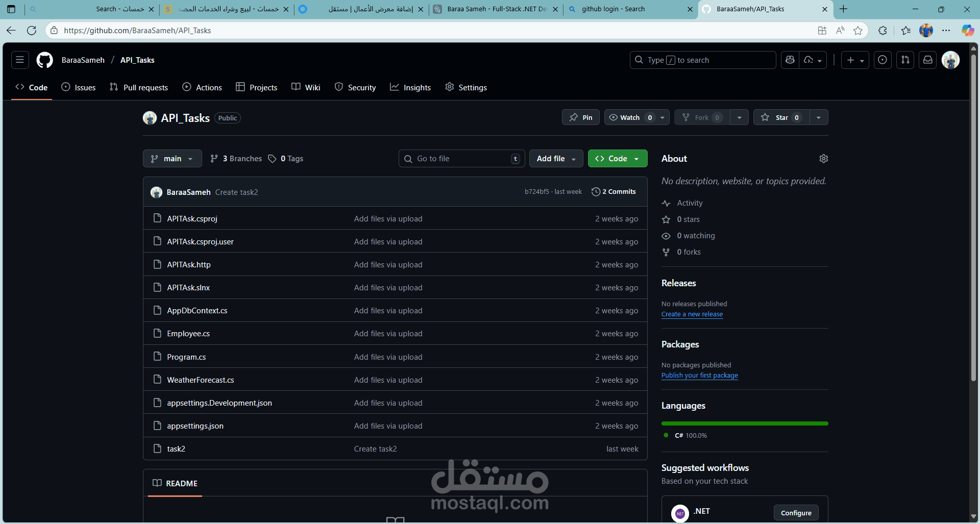Click Create a new release link
The width and height of the screenshot is (980, 524).
click(692, 314)
